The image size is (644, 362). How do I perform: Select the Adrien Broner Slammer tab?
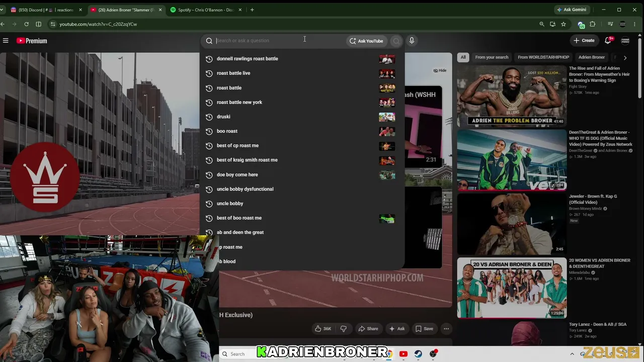pos(127,10)
